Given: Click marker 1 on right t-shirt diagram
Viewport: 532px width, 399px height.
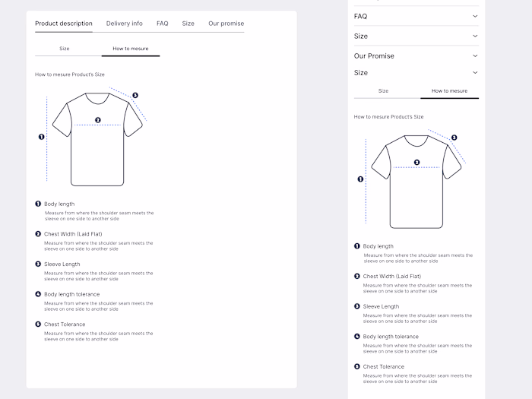Looking at the screenshot, I should [360, 179].
